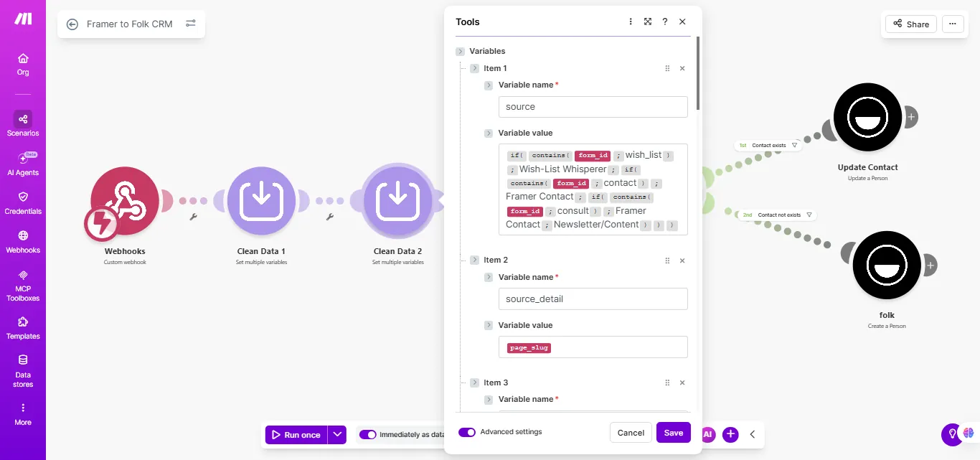Click the purple plus in bottom toolbar

730,434
